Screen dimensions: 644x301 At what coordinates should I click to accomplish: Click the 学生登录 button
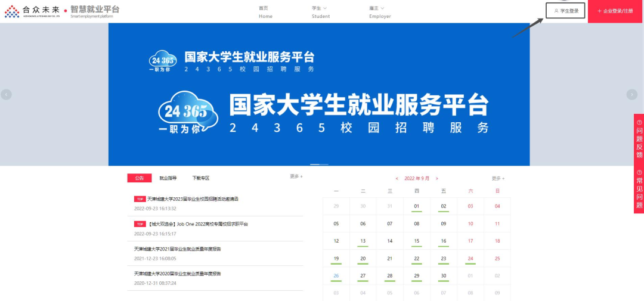click(x=565, y=11)
